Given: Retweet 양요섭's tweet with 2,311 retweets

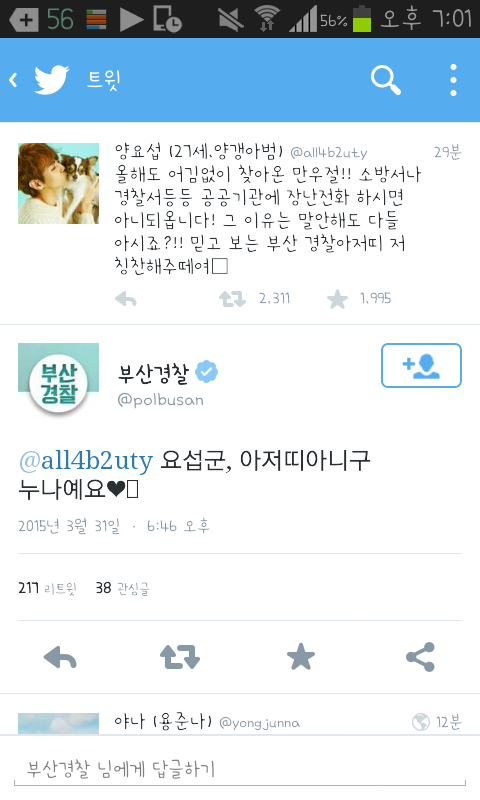Looking at the screenshot, I should click(x=233, y=299).
